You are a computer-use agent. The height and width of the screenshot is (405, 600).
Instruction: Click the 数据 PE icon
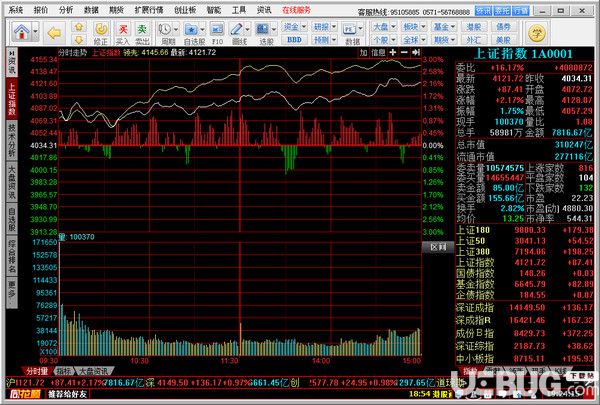point(350,29)
